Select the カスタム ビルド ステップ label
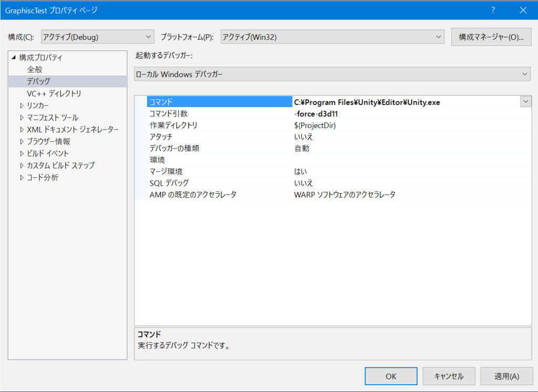 (61, 165)
